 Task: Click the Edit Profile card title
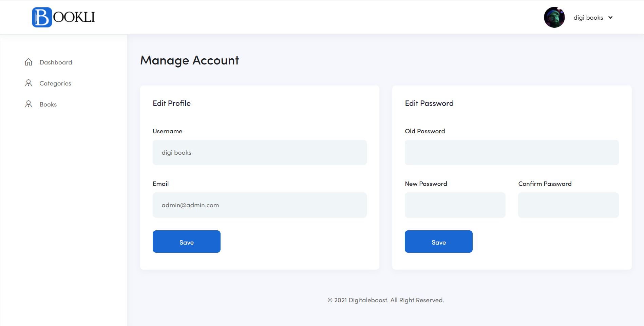point(172,103)
